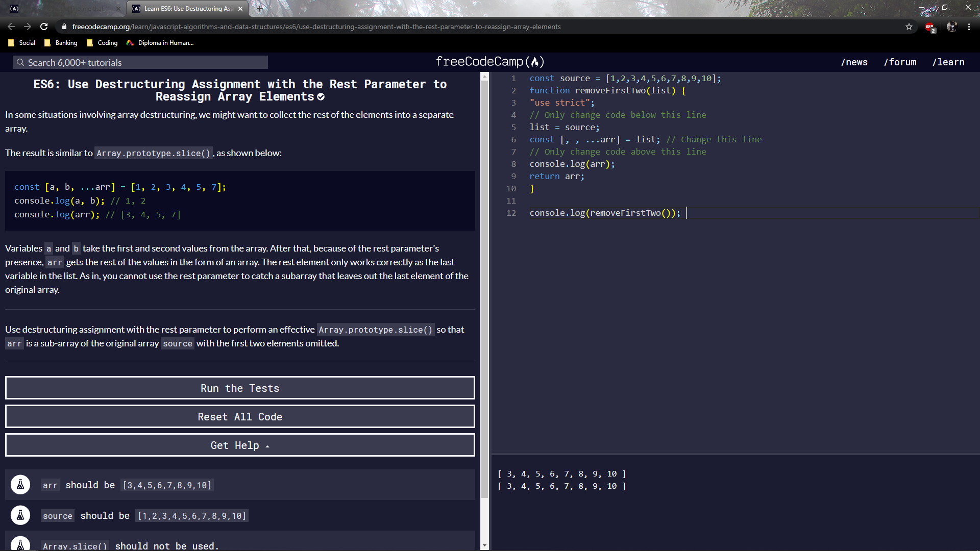The width and height of the screenshot is (980, 551).
Task: Click the flask icon beside Array.slice test
Action: [20, 544]
